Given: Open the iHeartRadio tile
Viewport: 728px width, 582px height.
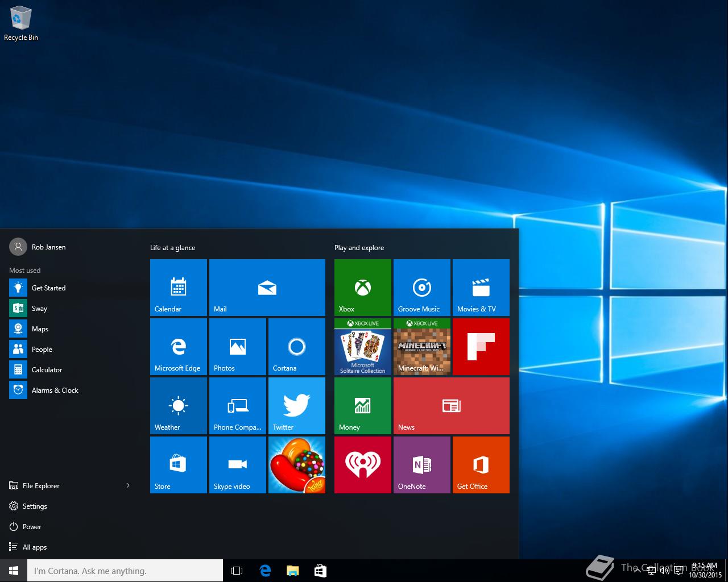Looking at the screenshot, I should (x=362, y=465).
